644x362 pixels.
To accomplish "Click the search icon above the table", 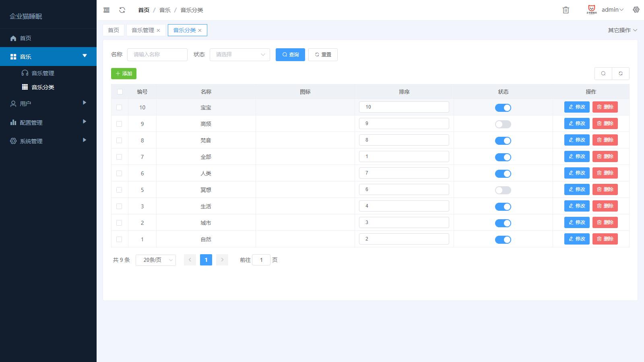I will coord(603,74).
